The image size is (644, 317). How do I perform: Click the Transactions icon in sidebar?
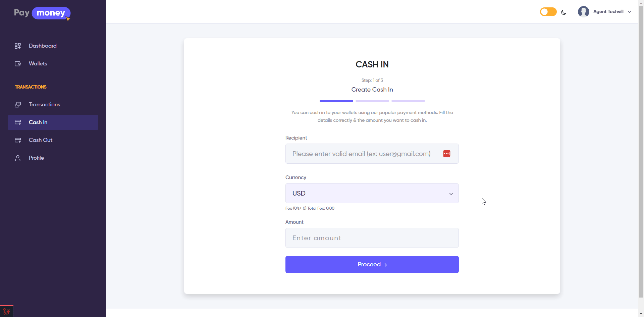tap(18, 105)
